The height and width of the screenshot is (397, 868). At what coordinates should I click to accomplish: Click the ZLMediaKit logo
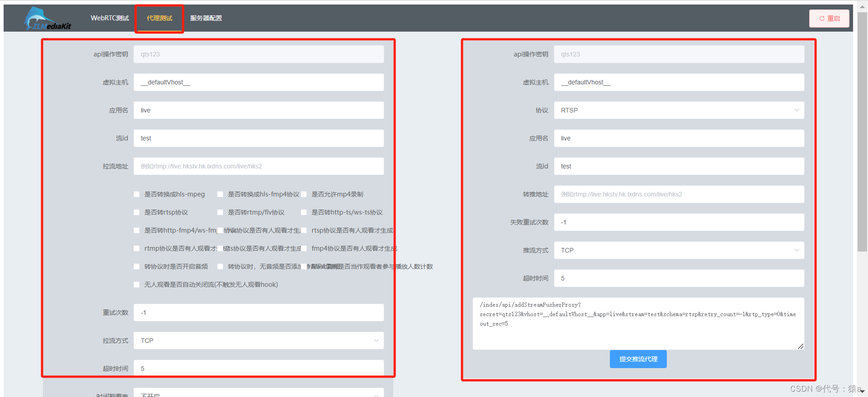[47, 19]
